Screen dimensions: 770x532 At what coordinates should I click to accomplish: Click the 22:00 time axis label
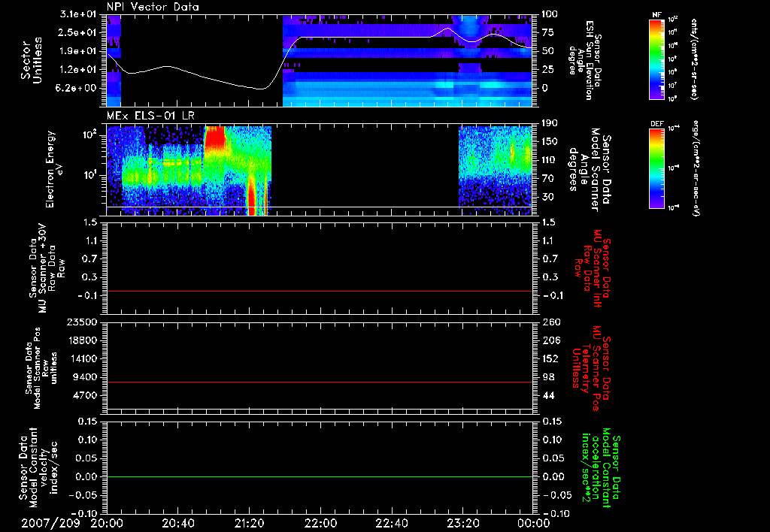[320, 523]
